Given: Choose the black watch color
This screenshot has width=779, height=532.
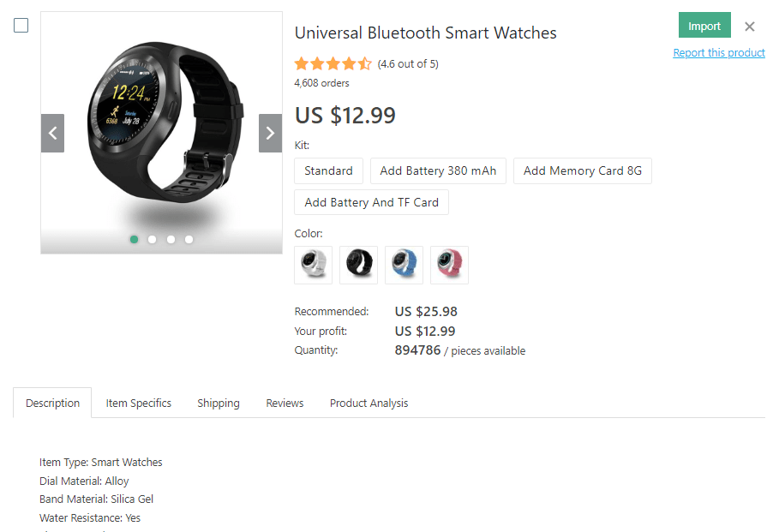Looking at the screenshot, I should coord(359,265).
